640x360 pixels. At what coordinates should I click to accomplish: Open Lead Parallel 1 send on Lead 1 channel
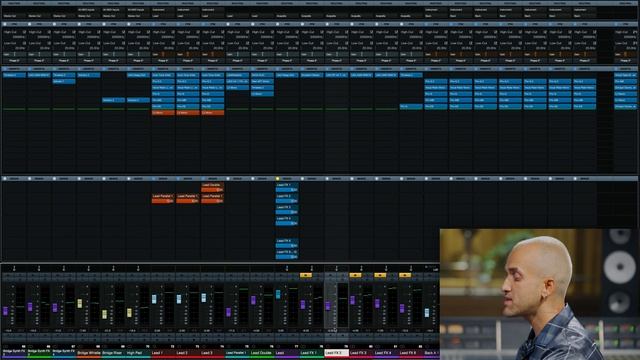163,198
